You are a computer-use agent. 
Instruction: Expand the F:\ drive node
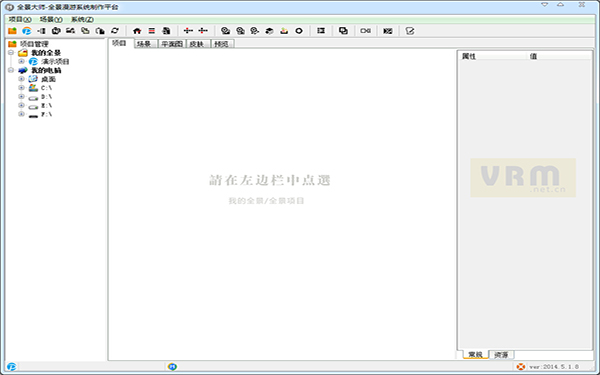click(x=21, y=114)
